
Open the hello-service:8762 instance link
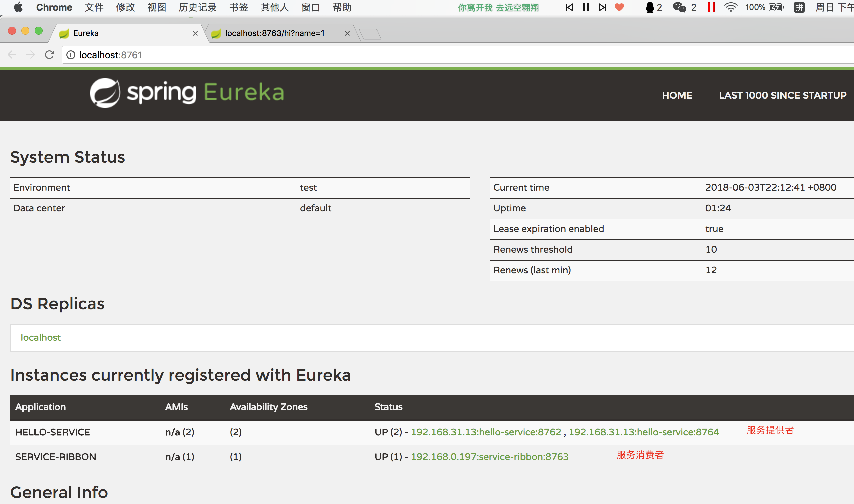(x=486, y=432)
